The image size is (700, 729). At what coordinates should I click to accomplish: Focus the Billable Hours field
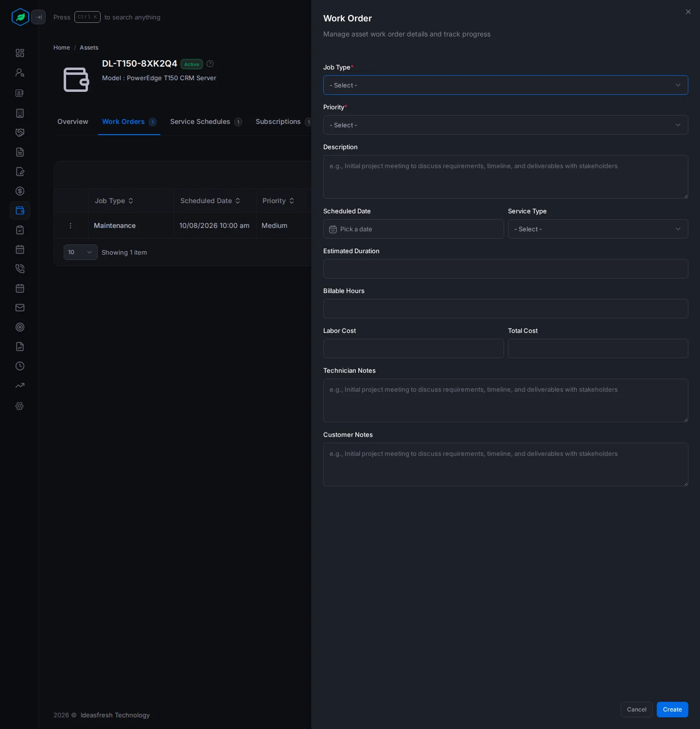(506, 309)
